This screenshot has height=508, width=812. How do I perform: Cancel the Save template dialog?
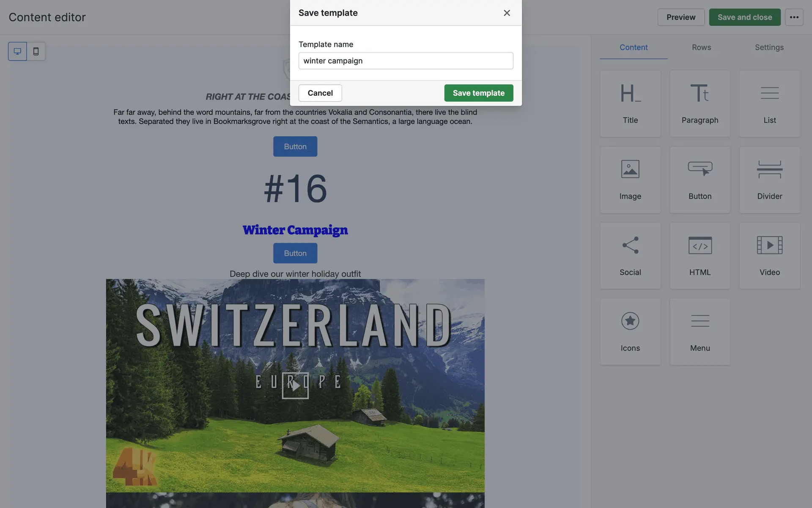pos(320,93)
